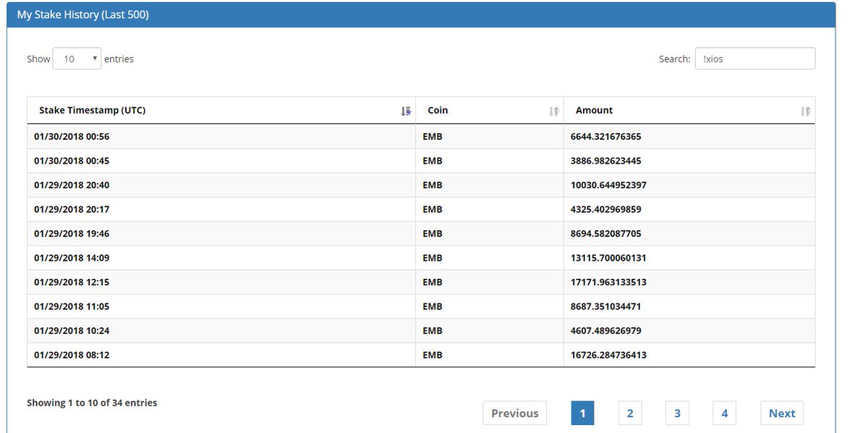
Task: Click the Coin header label
Action: pos(438,111)
